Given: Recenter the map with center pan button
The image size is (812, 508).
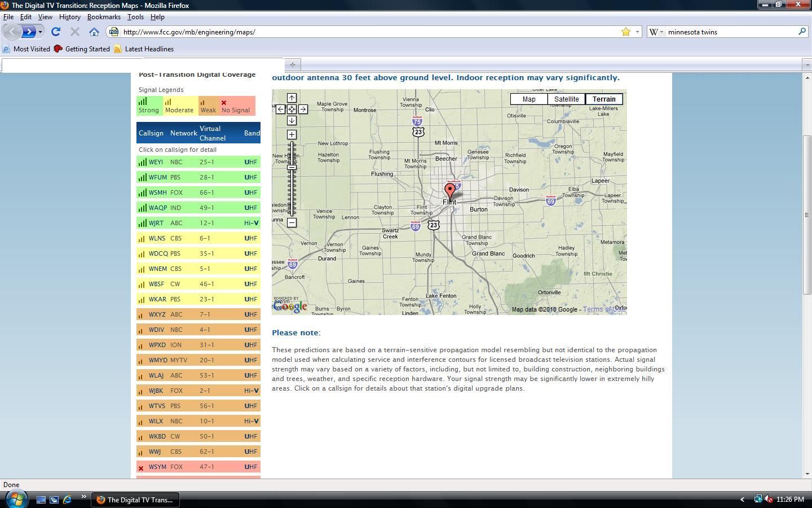Looking at the screenshot, I should pyautogui.click(x=292, y=109).
